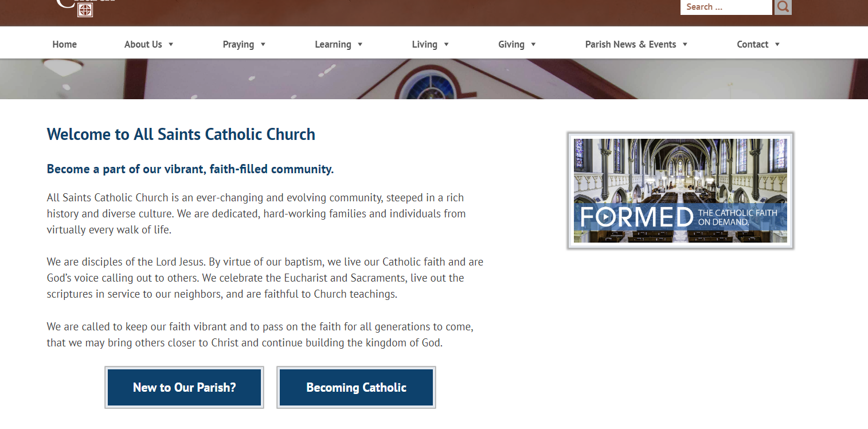Click the arrow next to Contact
Screen dimensions: 868x429
click(x=777, y=45)
